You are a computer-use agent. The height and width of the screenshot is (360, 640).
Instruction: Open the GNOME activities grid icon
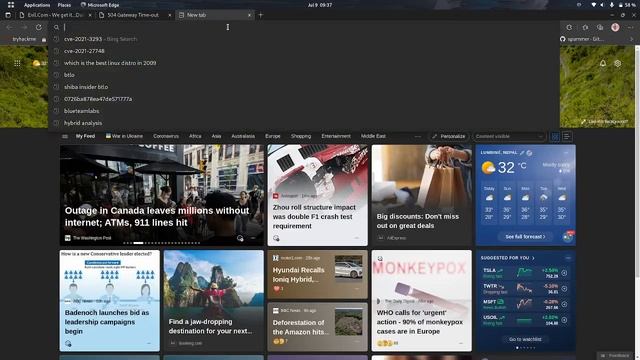(11, 5)
